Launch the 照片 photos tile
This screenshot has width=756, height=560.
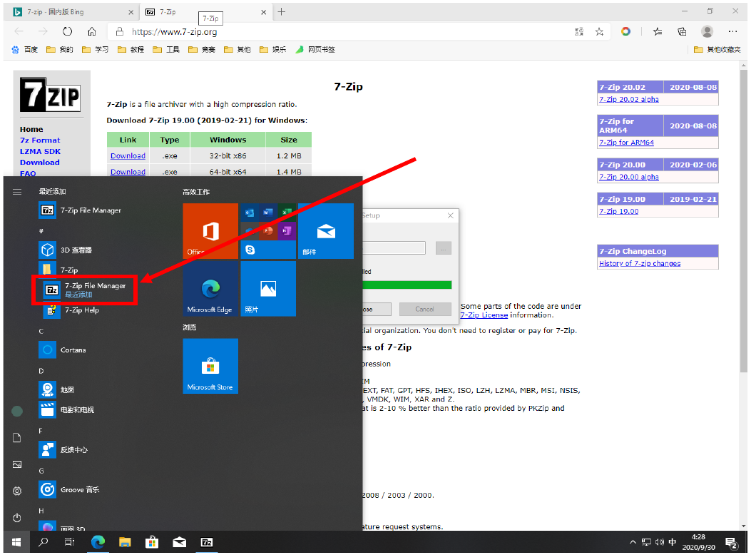point(267,288)
